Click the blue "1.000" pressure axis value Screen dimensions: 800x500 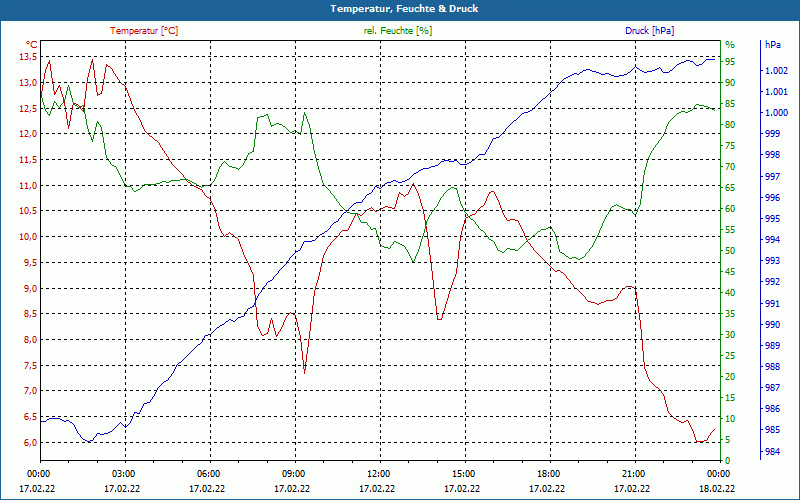[x=776, y=113]
